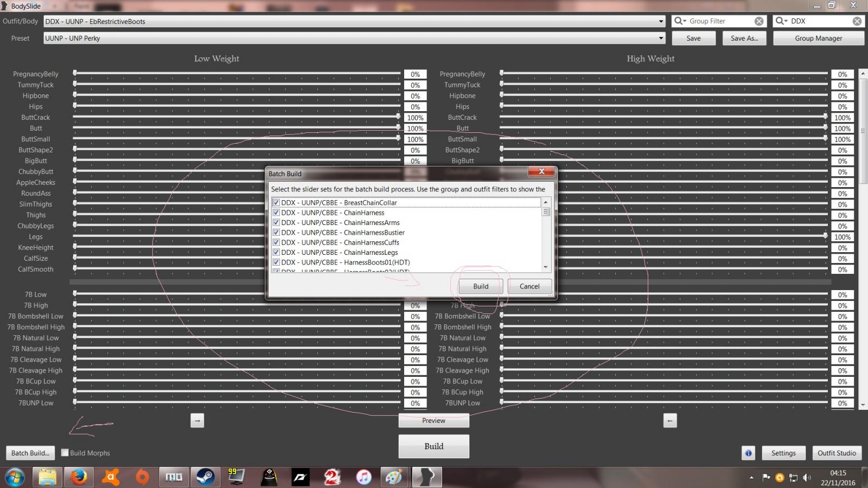
Task: Open iTunes from the taskbar
Action: (x=364, y=477)
